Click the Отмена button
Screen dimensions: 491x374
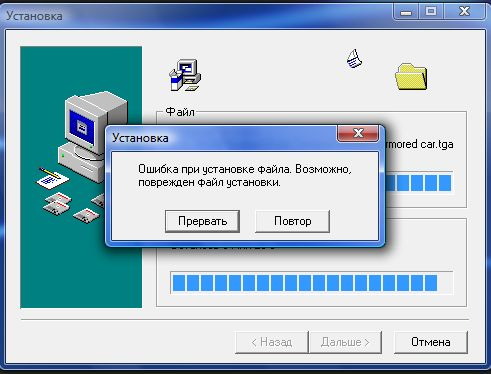point(431,342)
